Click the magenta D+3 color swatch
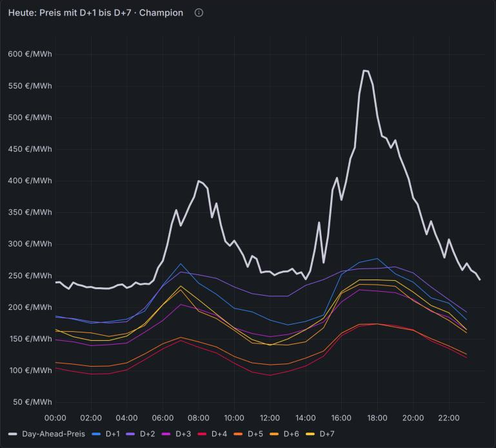This screenshot has height=448, width=496. pos(166,434)
